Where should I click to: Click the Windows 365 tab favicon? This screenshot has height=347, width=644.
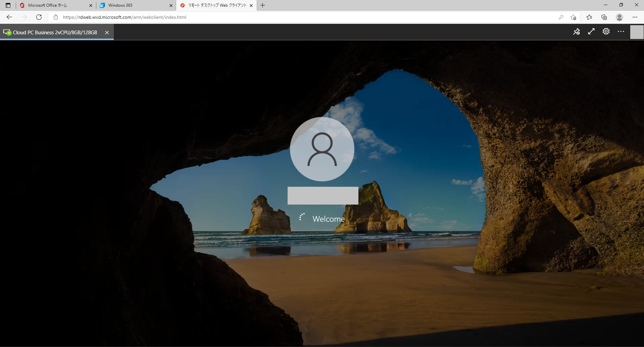point(102,5)
